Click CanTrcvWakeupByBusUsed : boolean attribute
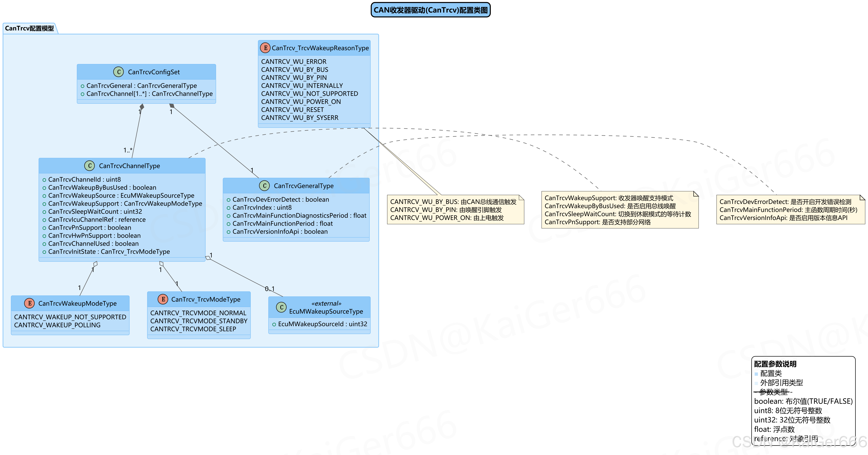The width and height of the screenshot is (868, 455). 102,188
